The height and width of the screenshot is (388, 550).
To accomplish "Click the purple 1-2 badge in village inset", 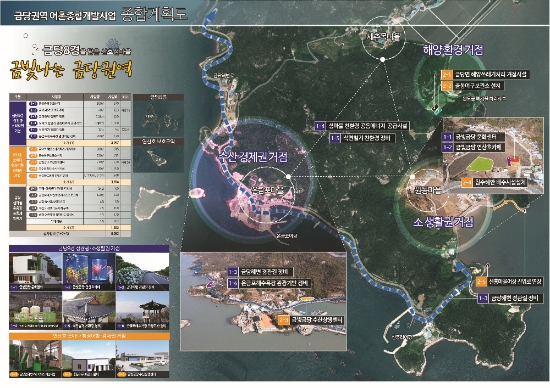I will pos(447,148).
